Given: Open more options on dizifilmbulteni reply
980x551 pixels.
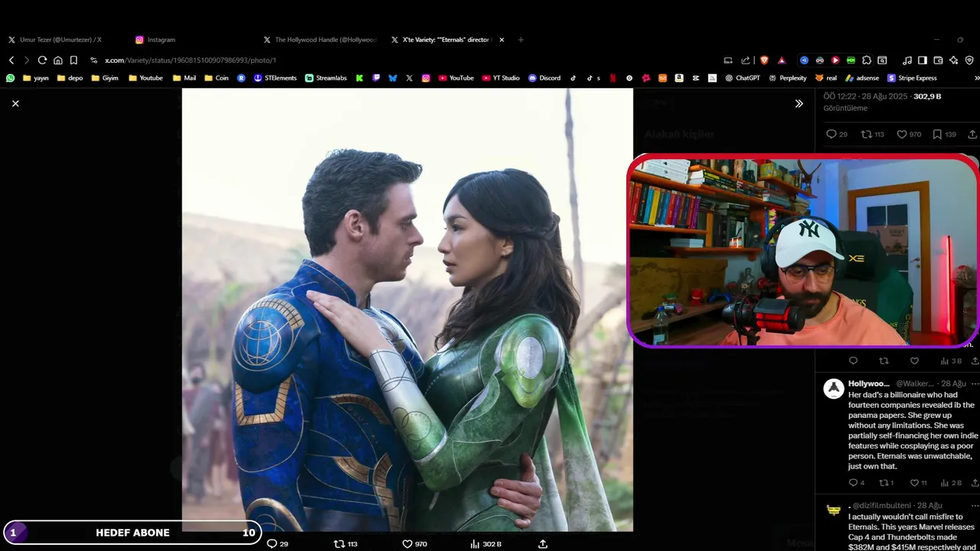Looking at the screenshot, I should [974, 506].
